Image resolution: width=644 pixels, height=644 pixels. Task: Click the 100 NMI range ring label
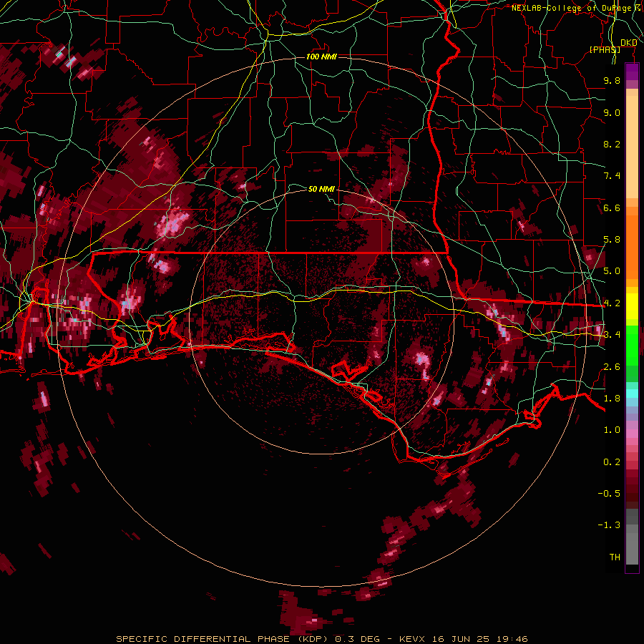pyautogui.click(x=321, y=57)
